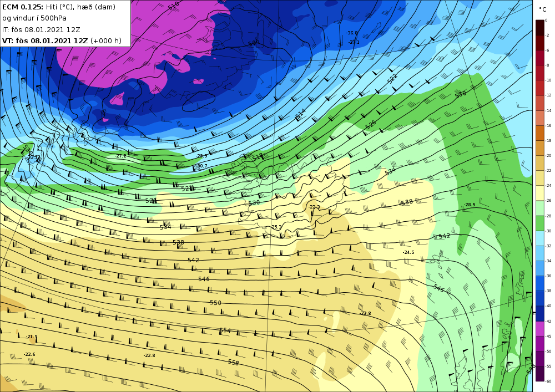Click the 554 contour label
This screenshot has width=555, height=392.
coord(225,330)
